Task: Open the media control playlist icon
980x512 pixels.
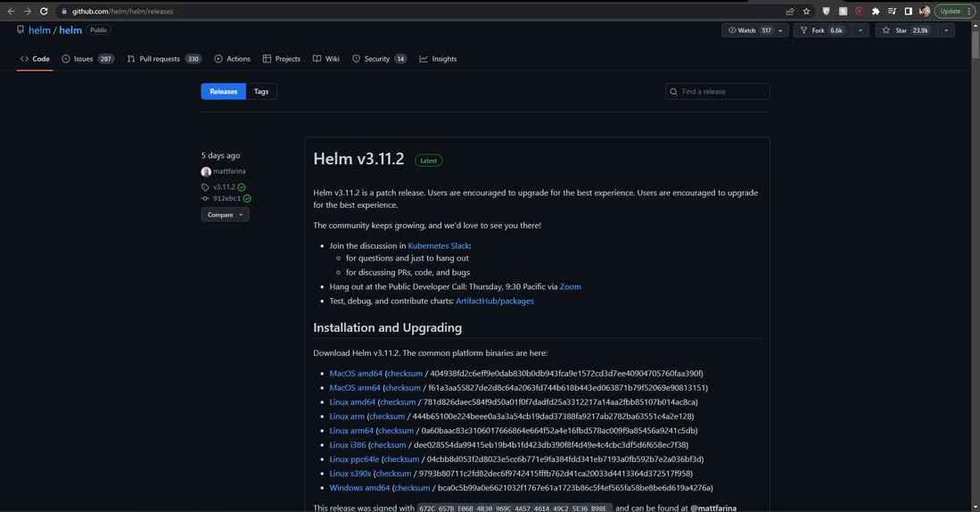Action: click(x=892, y=12)
